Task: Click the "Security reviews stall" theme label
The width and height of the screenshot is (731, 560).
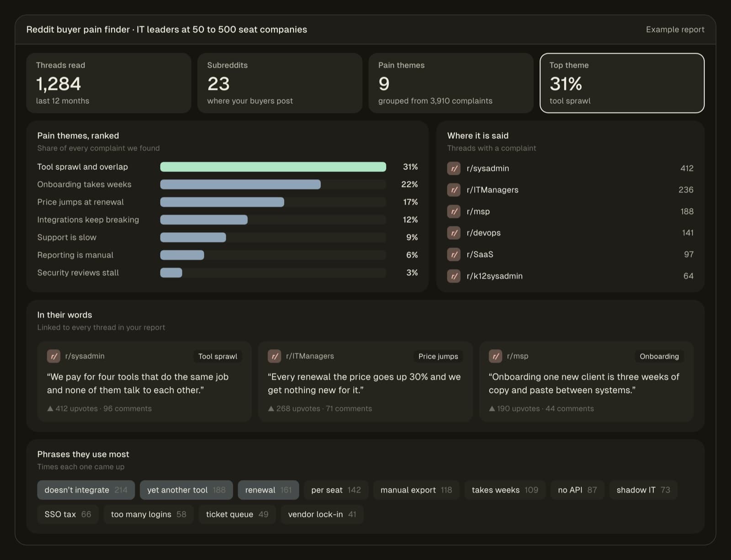Action: point(78,273)
